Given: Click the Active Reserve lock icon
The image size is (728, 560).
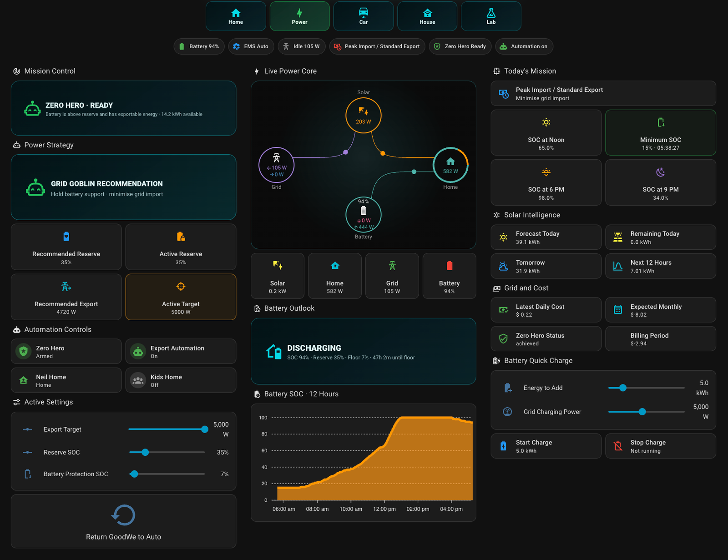Looking at the screenshot, I should [181, 237].
